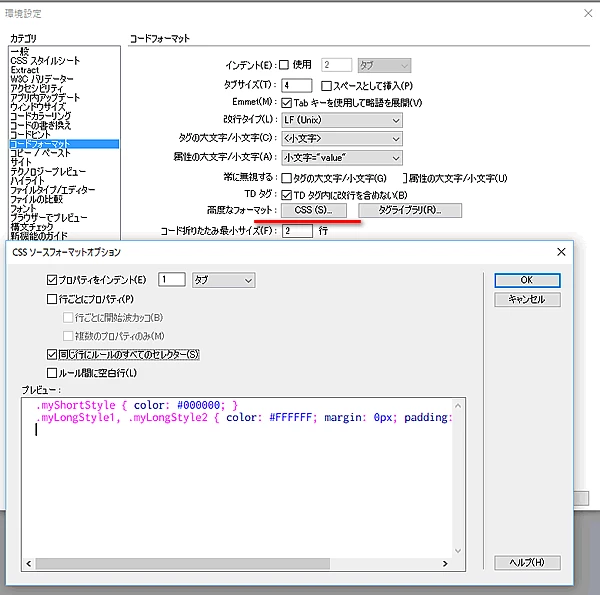Click the preview scroll down arrow
Screen dimensions: 600x595
click(458, 551)
